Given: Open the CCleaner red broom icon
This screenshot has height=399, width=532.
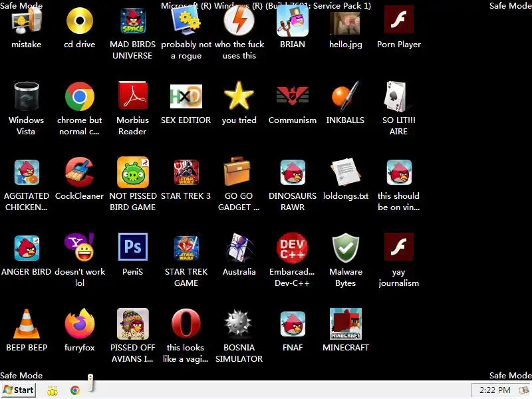Looking at the screenshot, I should (x=80, y=172).
